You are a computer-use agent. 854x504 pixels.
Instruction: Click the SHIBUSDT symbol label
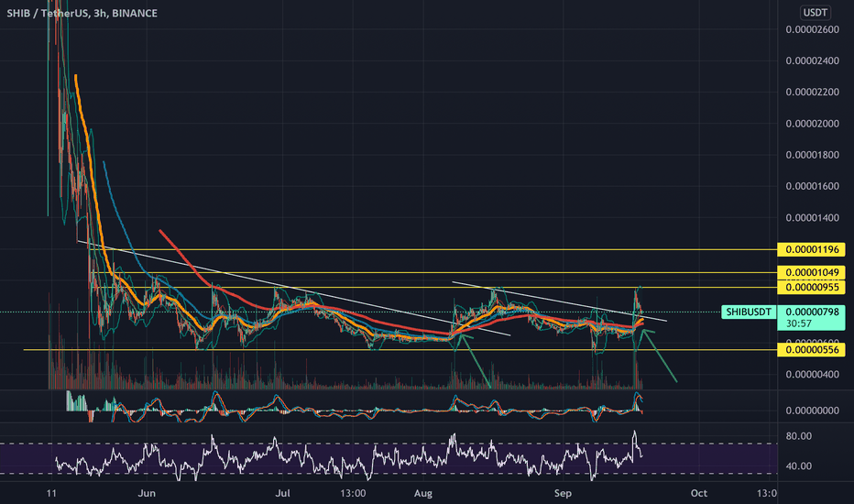click(x=749, y=312)
